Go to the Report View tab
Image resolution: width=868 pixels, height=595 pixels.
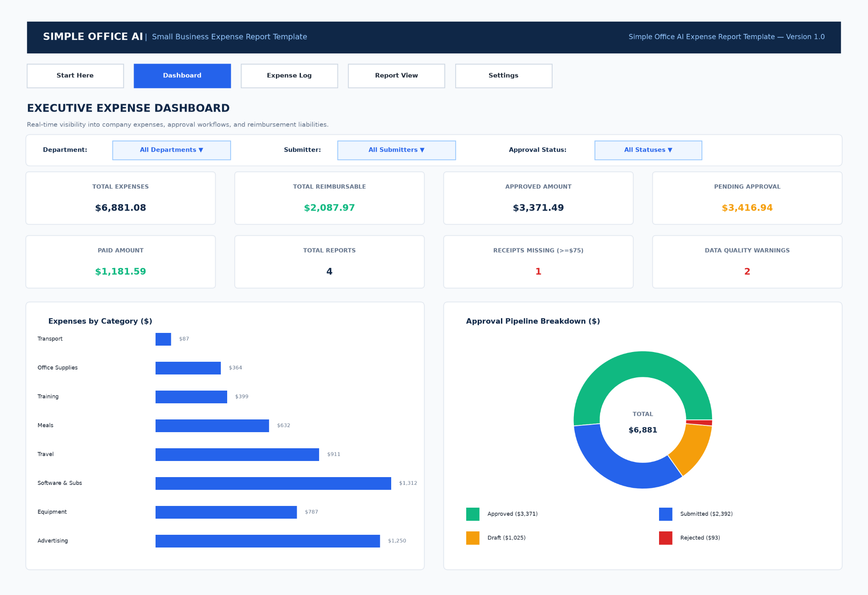pos(396,76)
